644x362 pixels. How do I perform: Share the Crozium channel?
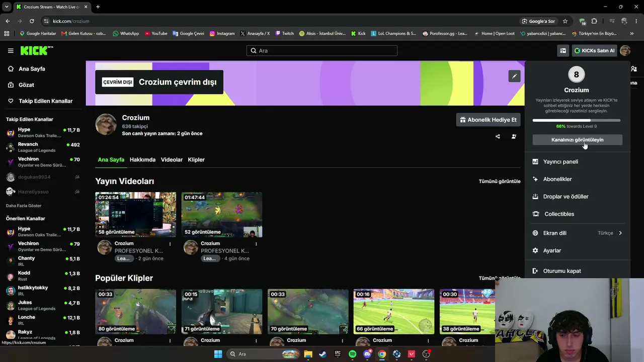coord(498,136)
